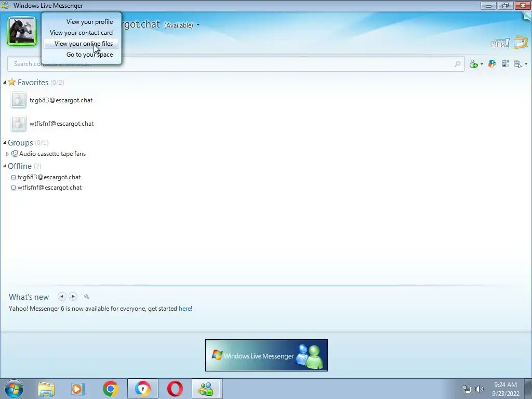This screenshot has width=532, height=399.
Task: Open the show menu dropdown arrow
Action: point(526,64)
